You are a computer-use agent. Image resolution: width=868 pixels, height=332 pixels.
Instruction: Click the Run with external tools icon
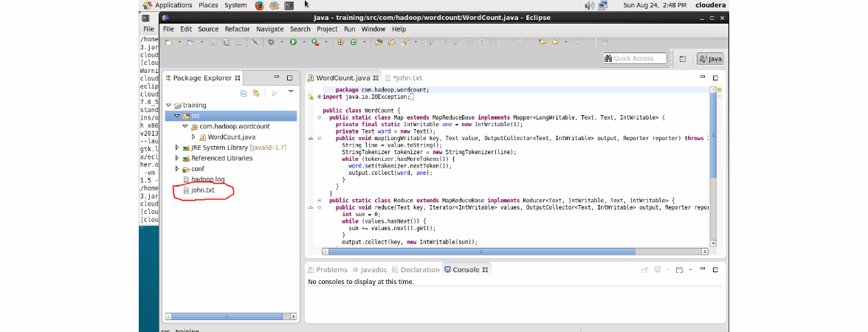pos(315,42)
